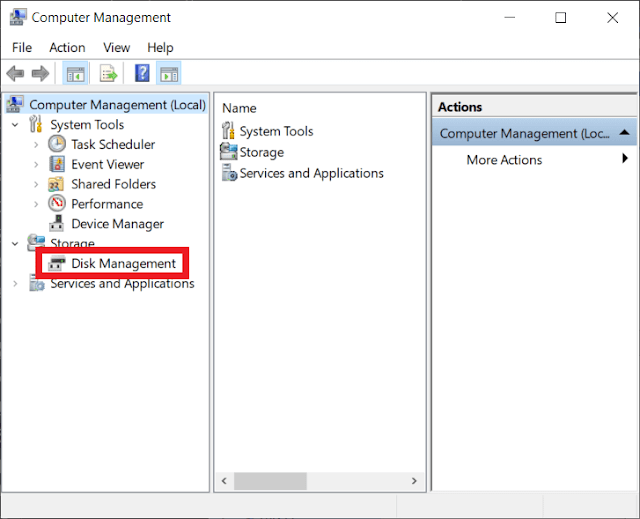The height and width of the screenshot is (519, 640).
Task: Toggle Show/Hide Action Pane toolbar icon
Action: point(169,74)
